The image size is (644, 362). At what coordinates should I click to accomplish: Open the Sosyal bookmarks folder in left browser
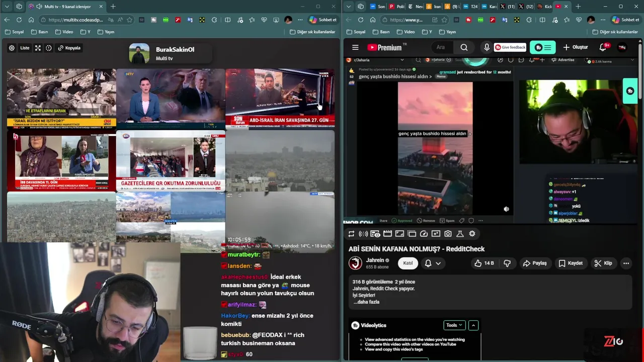[14, 32]
